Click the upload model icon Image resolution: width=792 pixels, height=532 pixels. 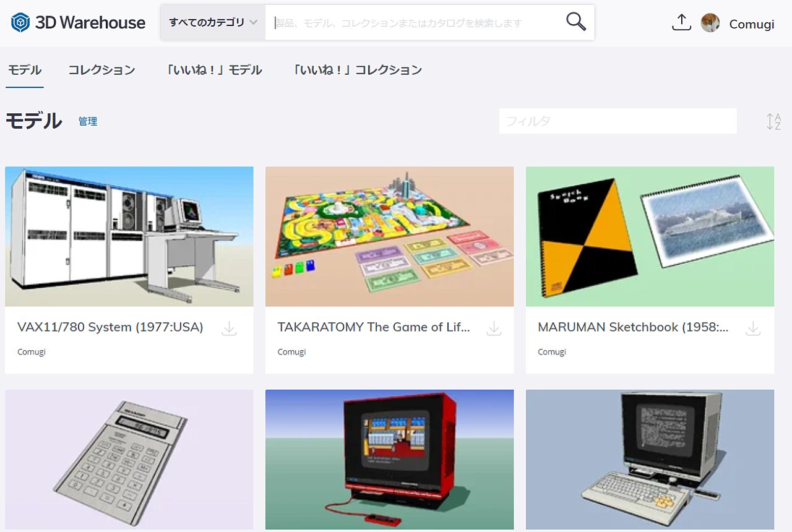(681, 23)
